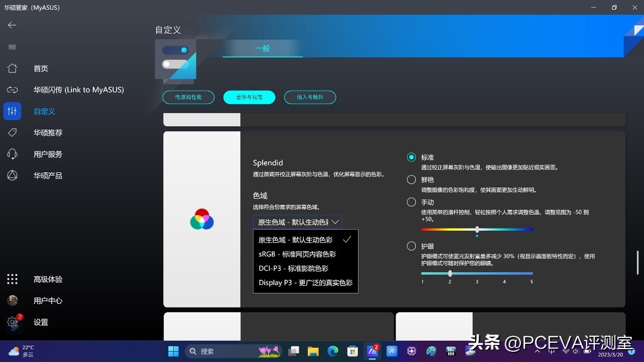Image resolution: width=644 pixels, height=362 pixels.
Task: Click the back arrow at top left
Action: [12, 25]
